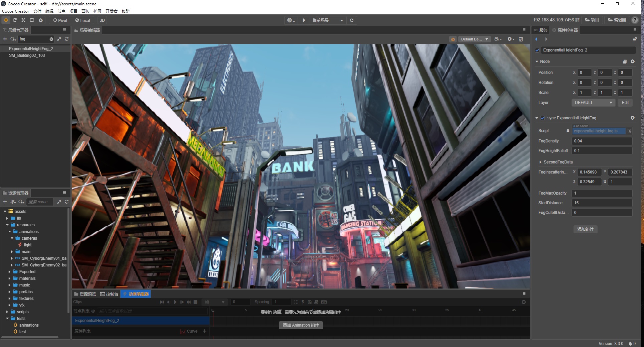Open the Layer DEFAULT dropdown
This screenshot has width=644, height=347.
click(x=593, y=103)
